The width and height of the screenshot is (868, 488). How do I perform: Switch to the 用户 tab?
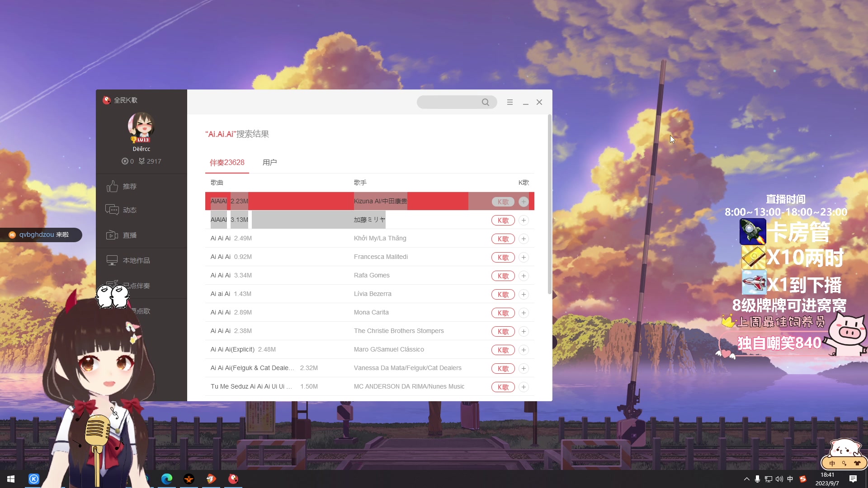point(270,162)
